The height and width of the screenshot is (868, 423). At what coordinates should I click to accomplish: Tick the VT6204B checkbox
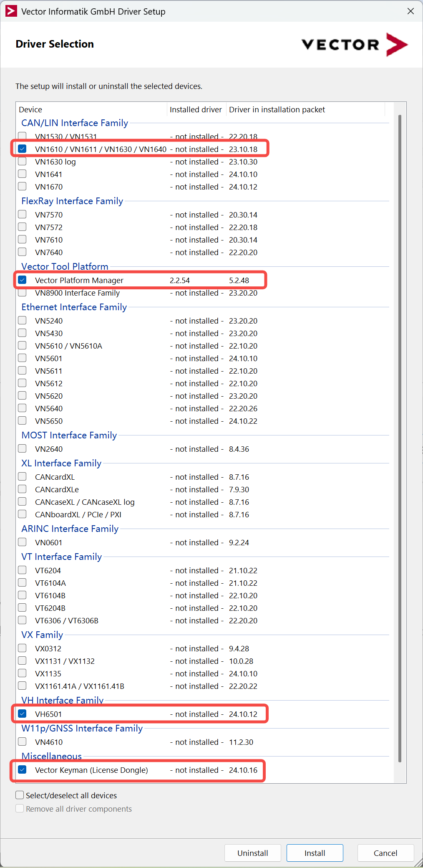(x=23, y=607)
